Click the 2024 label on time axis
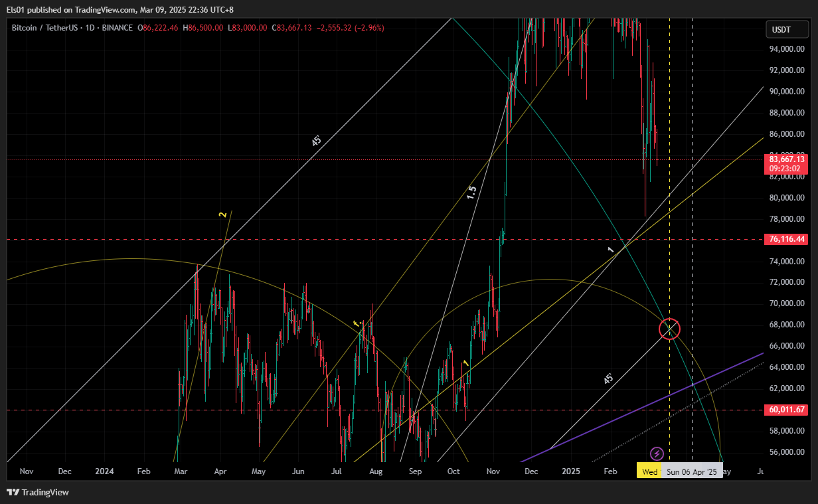The width and height of the screenshot is (818, 504). click(x=104, y=471)
